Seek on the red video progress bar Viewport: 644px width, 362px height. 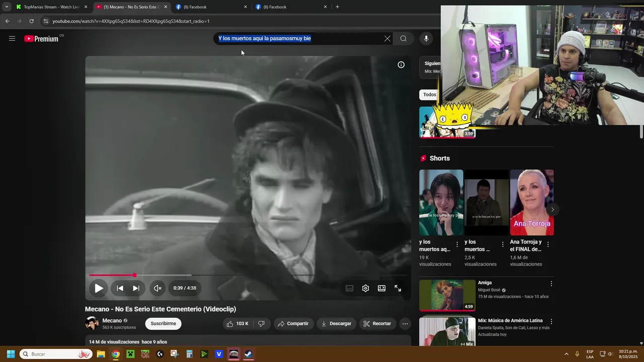(248, 275)
